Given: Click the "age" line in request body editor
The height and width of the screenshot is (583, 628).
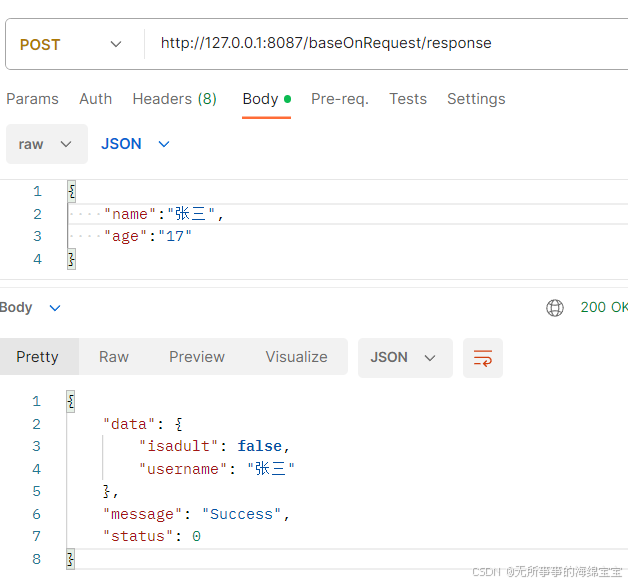Looking at the screenshot, I should [x=348, y=236].
